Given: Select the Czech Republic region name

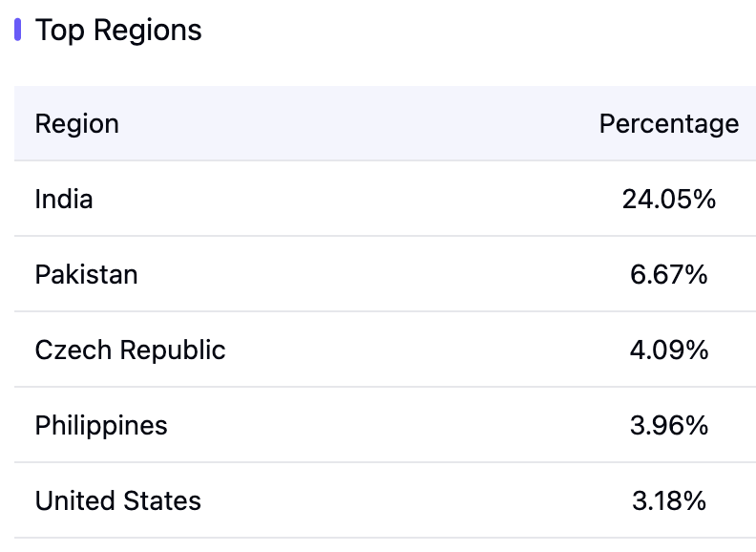Looking at the screenshot, I should point(130,350).
